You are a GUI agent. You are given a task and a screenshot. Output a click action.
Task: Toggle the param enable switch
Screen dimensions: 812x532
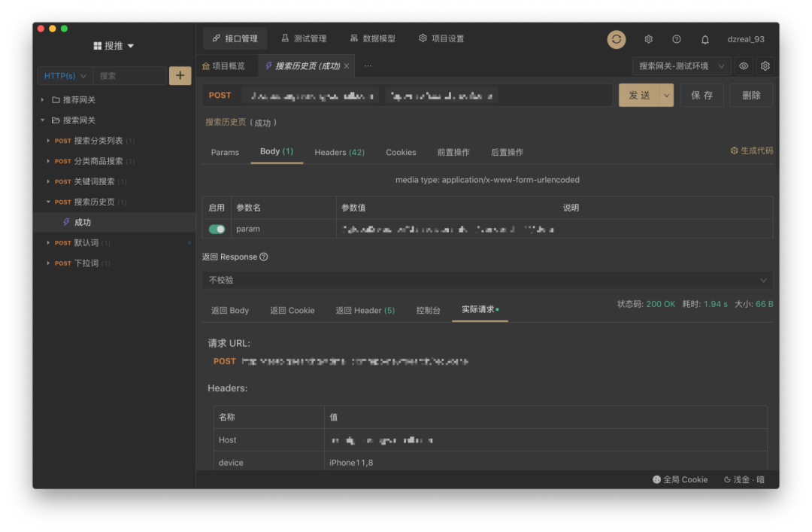point(217,230)
